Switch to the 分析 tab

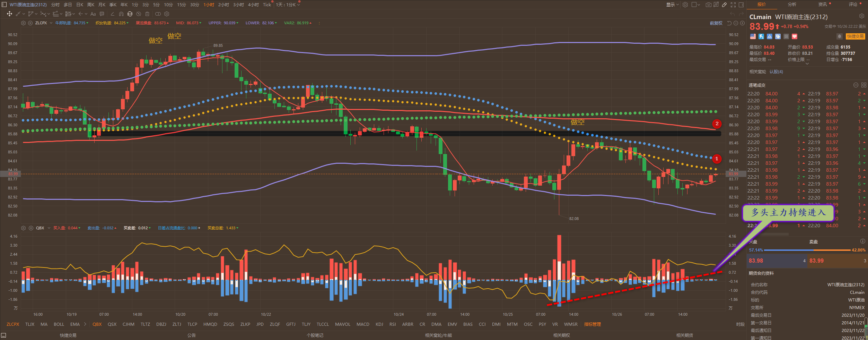pos(792,5)
